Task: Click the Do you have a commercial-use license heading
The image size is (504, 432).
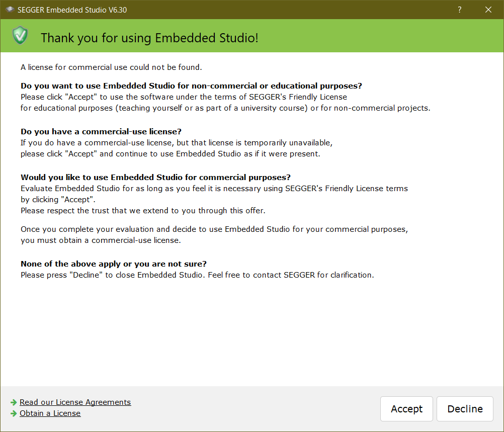Action: [101, 131]
